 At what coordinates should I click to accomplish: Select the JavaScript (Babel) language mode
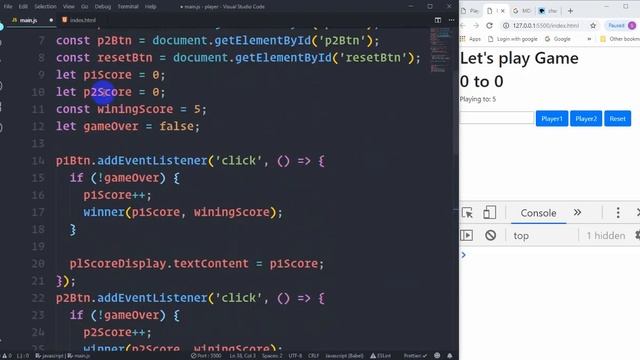[344, 356]
